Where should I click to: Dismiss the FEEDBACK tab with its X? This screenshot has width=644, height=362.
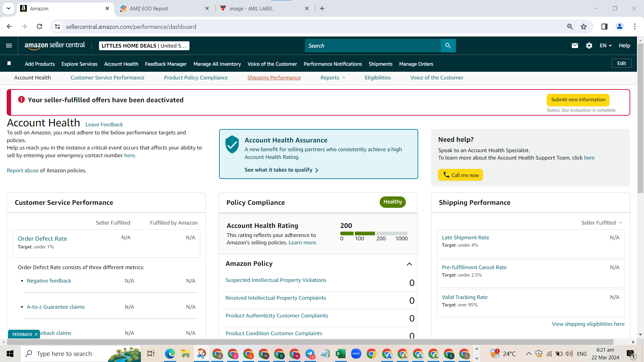point(36,334)
